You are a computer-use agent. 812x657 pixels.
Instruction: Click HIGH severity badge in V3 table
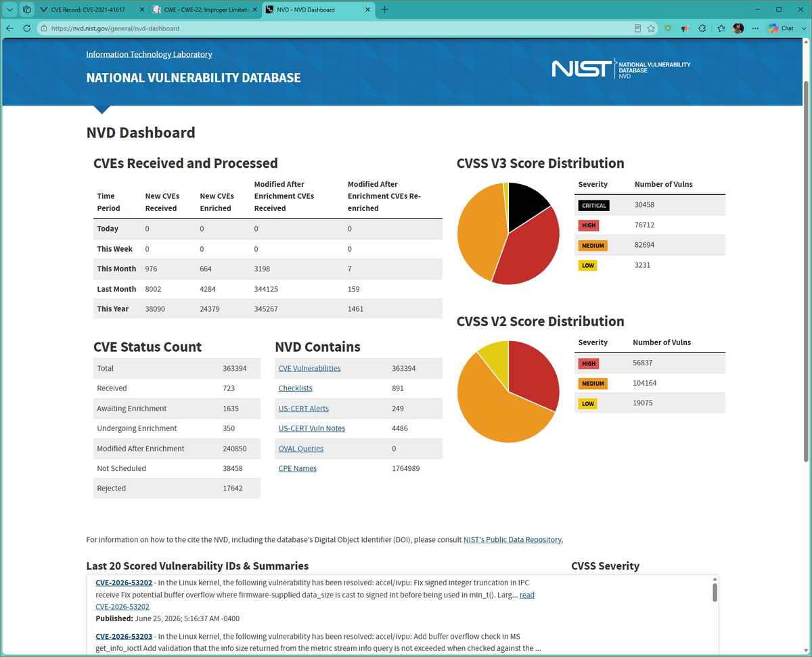point(589,225)
